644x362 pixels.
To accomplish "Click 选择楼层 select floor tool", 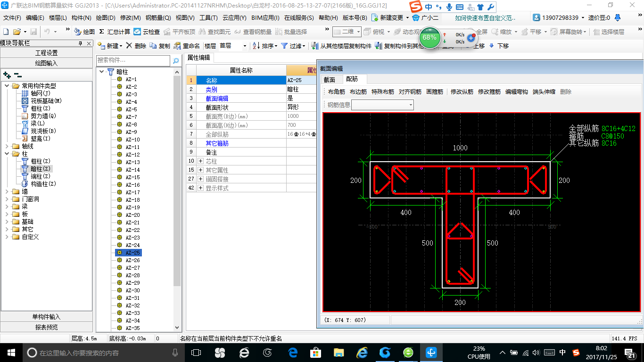I will 609,32.
